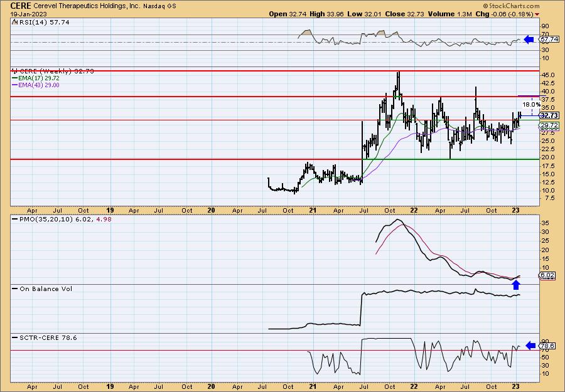Click the High 33.96 value
This screenshot has width=565, height=392.
(x=326, y=14)
